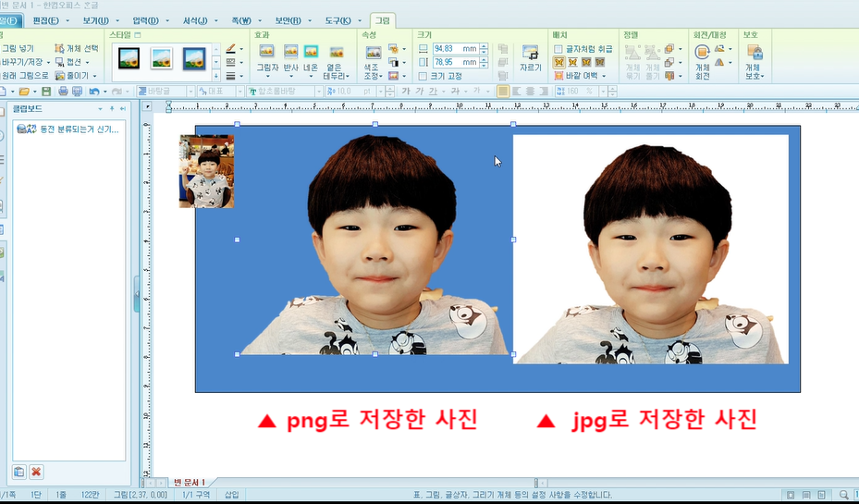Open the 함초롬바탕 font combo box
Viewport: 859px width, 504px height.
[284, 92]
